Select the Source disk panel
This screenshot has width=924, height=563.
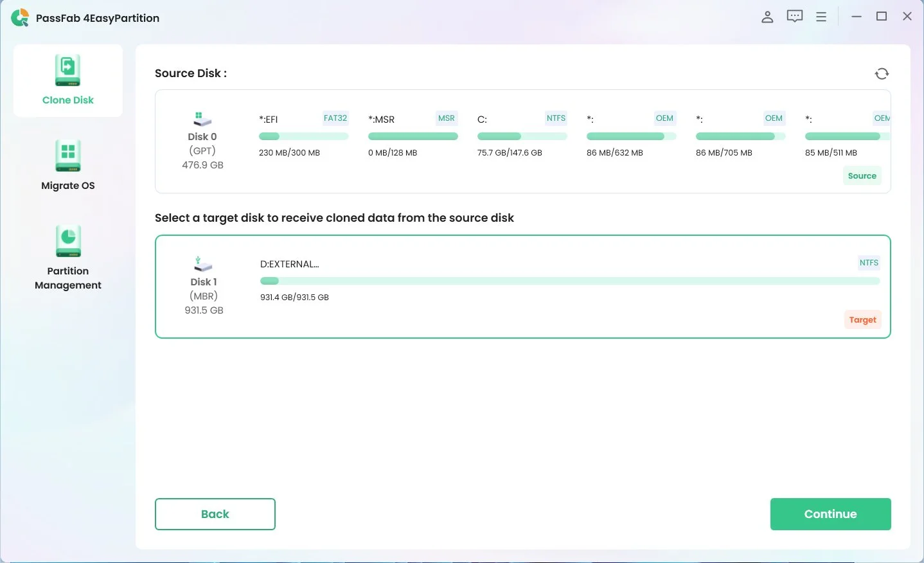point(522,141)
